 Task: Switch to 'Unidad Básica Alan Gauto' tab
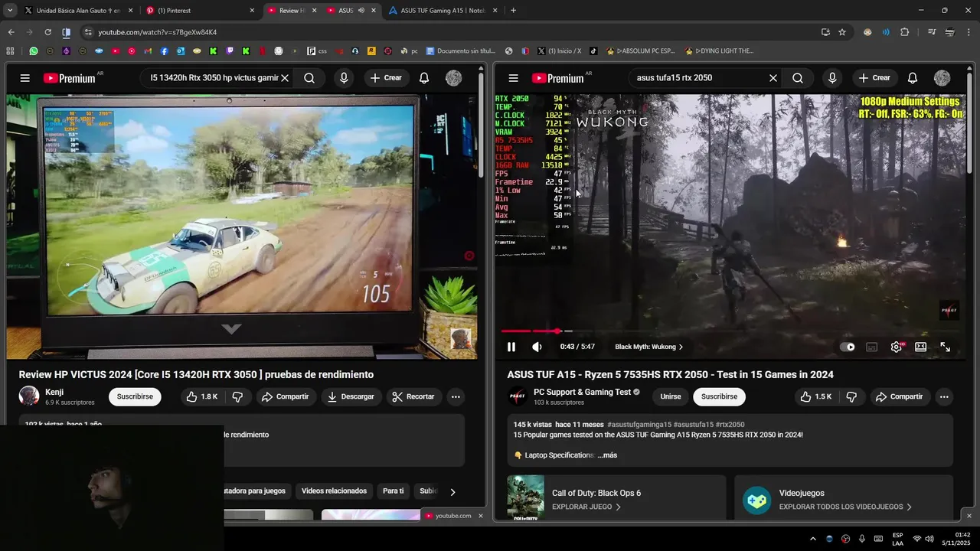pos(79,11)
